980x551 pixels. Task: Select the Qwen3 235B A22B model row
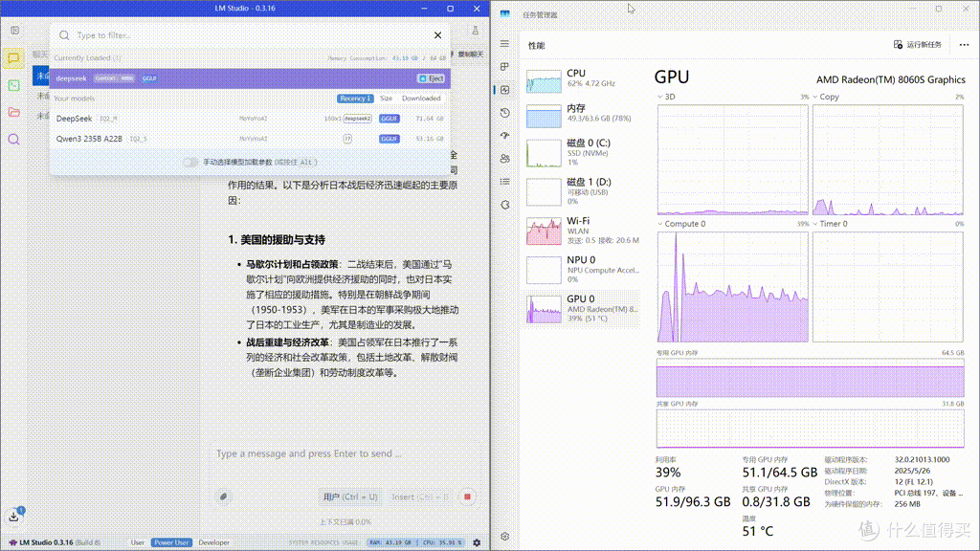(250, 139)
